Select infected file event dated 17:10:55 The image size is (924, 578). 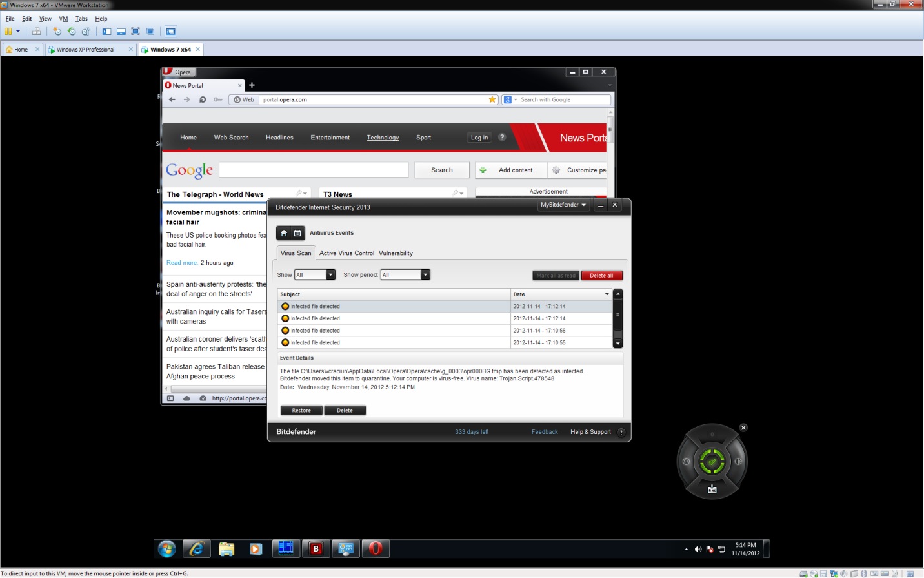445,343
